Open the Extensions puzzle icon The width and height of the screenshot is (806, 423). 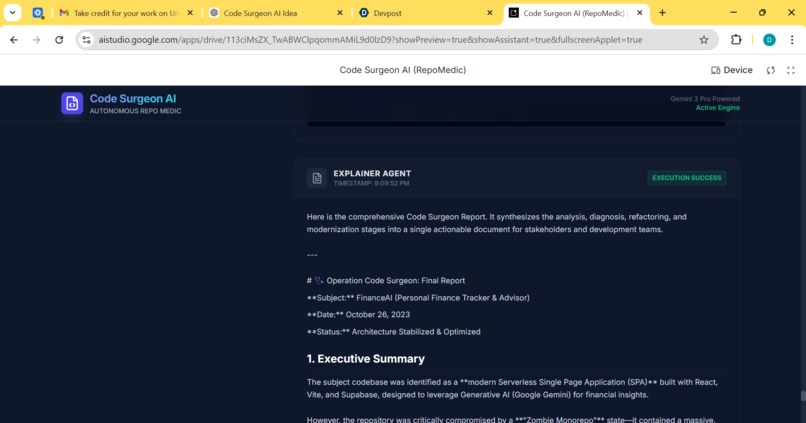pos(736,40)
